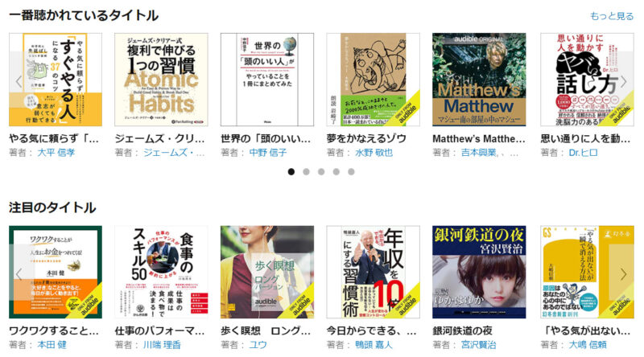Viewport: 644px width, 357px height.
Task: Click author link 水野 敬也
Action: click(374, 153)
